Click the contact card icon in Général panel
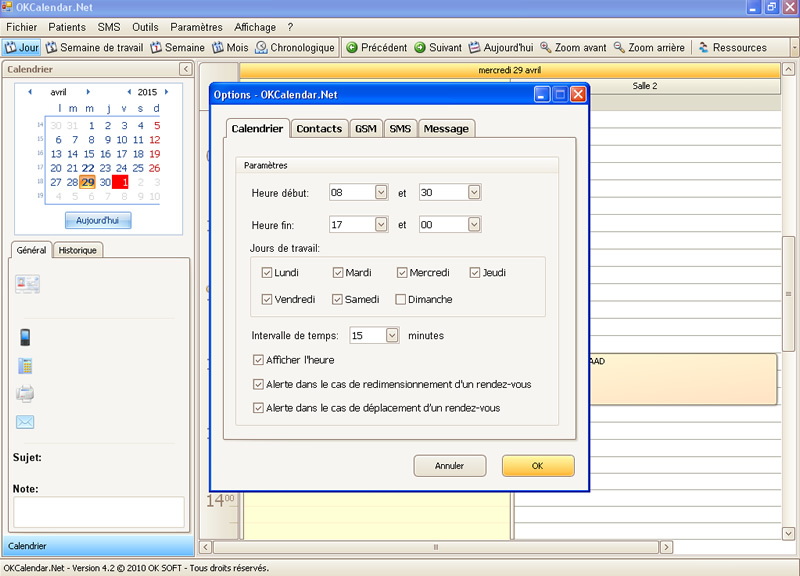 pos(27,284)
